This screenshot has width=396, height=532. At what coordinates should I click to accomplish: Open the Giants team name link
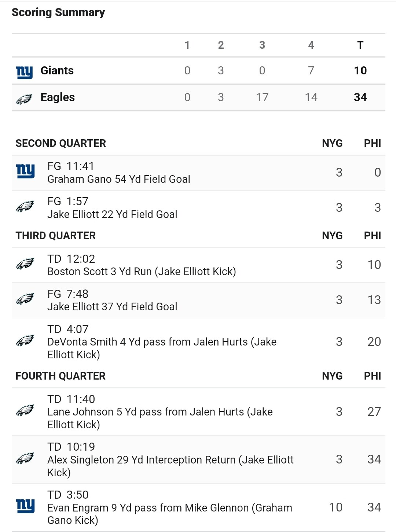57,70
